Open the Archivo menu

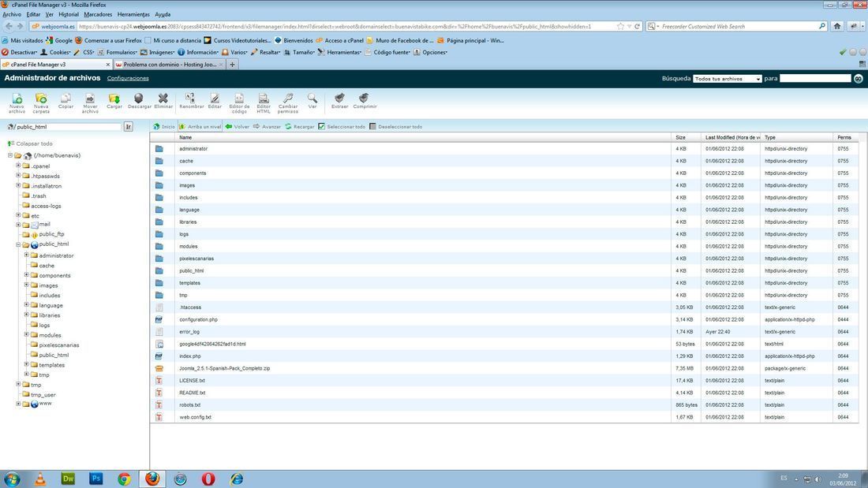point(12,14)
